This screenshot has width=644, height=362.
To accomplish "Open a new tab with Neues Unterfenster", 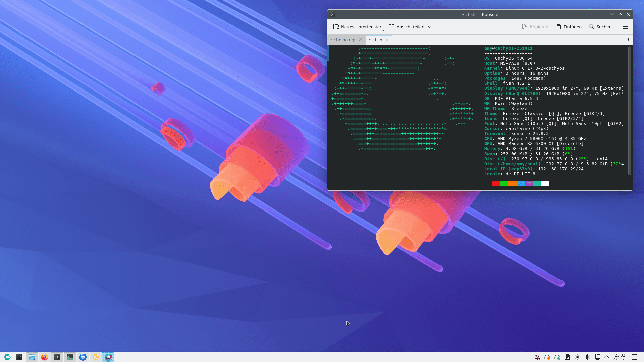I will point(357,27).
